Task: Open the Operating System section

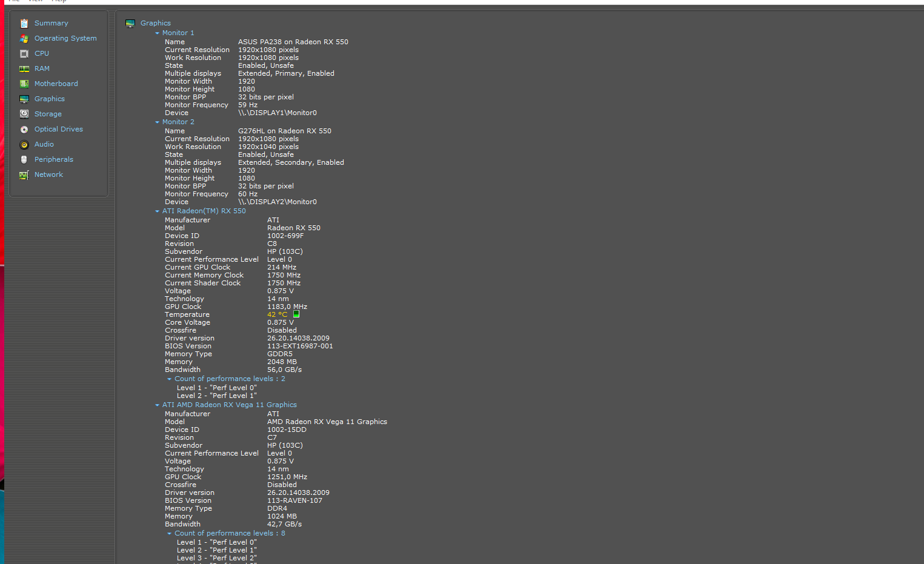Action: click(65, 38)
